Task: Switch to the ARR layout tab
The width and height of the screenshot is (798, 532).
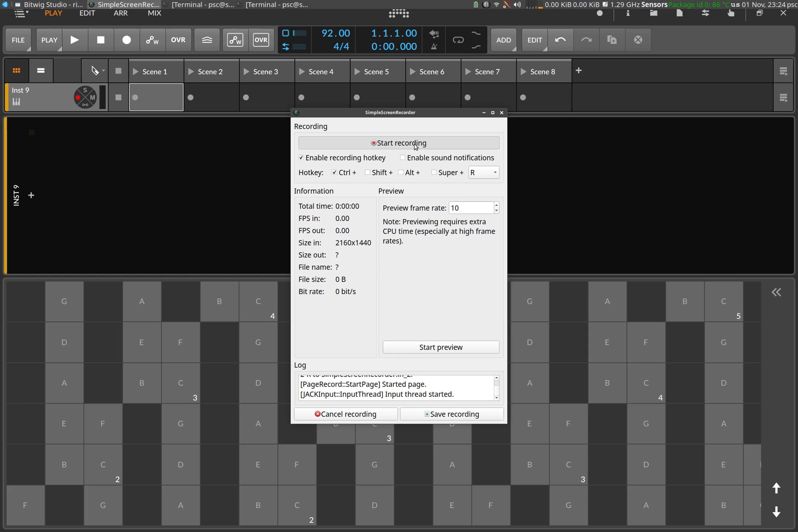Action: (x=120, y=13)
